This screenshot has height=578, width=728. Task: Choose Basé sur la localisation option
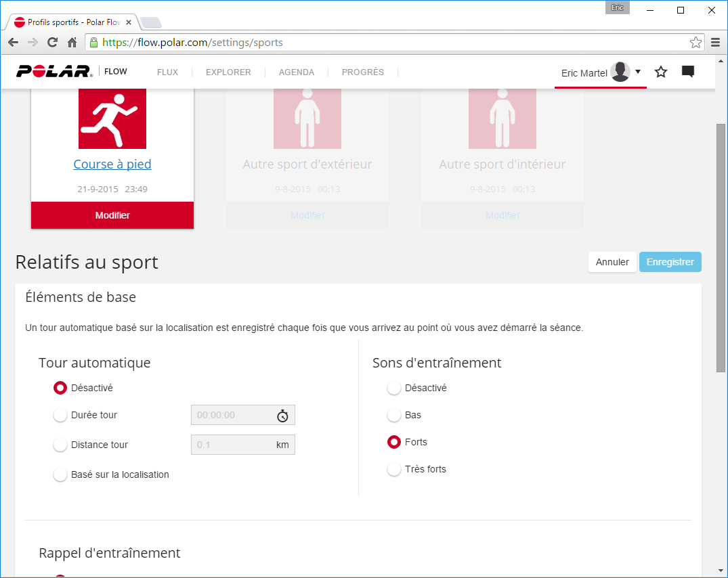pos(60,475)
